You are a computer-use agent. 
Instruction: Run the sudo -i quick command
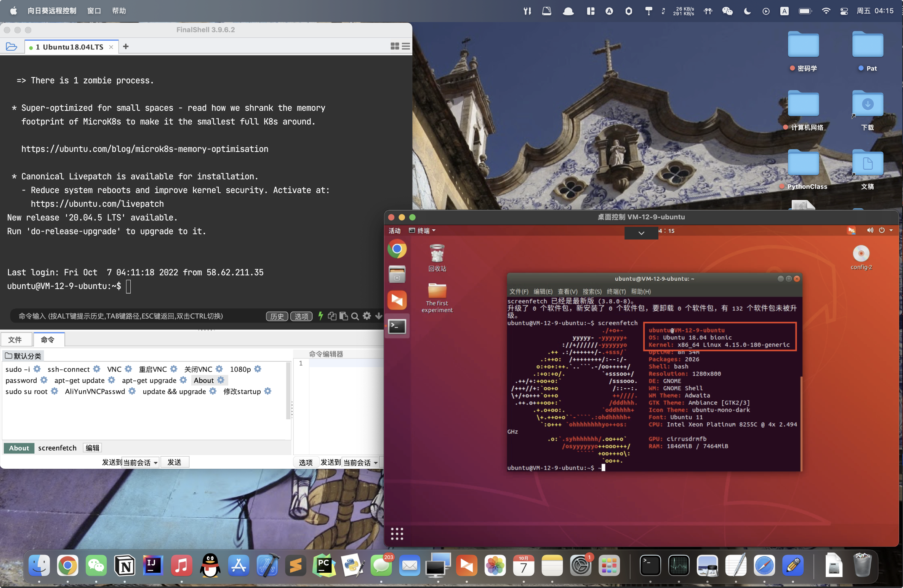click(18, 369)
